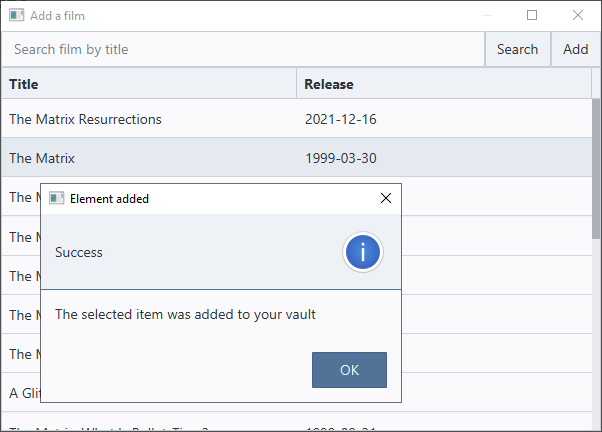Focus the Search film by title field
Screen dimensions: 602x432
pos(243,49)
